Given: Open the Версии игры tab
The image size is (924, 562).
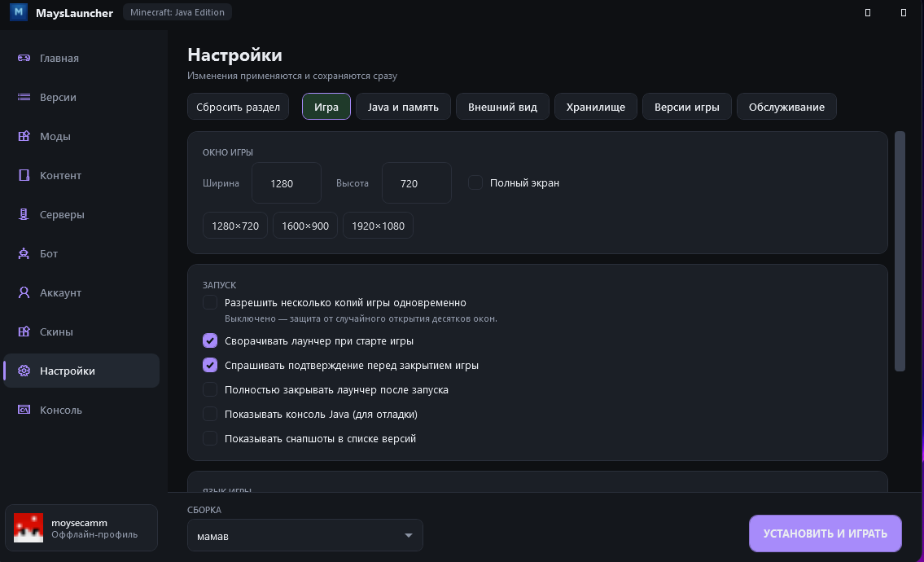Looking at the screenshot, I should [x=686, y=107].
